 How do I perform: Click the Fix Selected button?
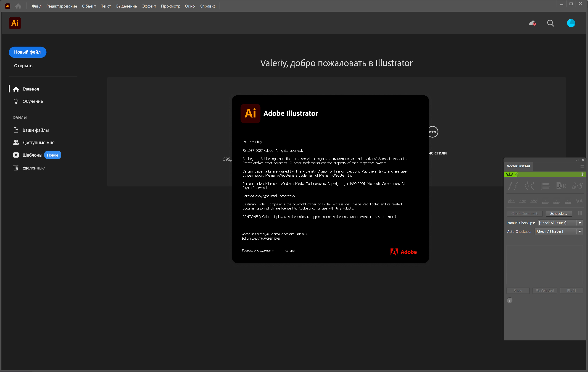(545, 291)
